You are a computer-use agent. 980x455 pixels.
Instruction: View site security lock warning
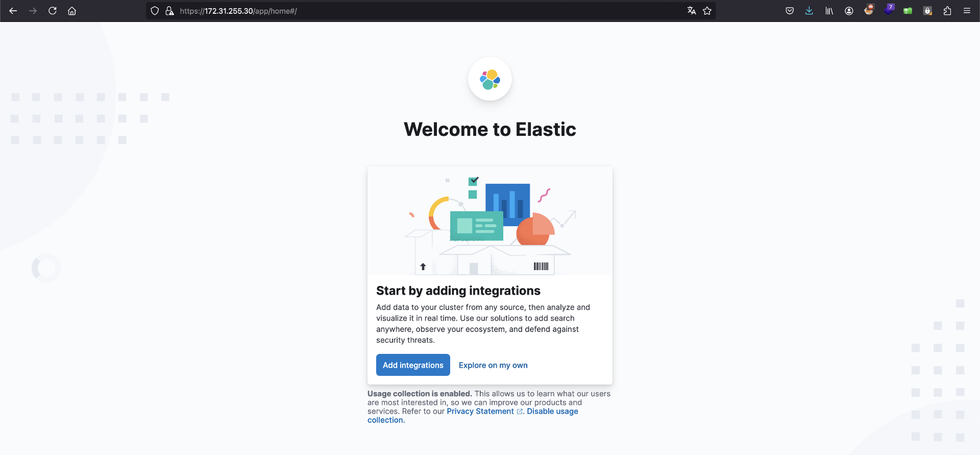click(169, 11)
